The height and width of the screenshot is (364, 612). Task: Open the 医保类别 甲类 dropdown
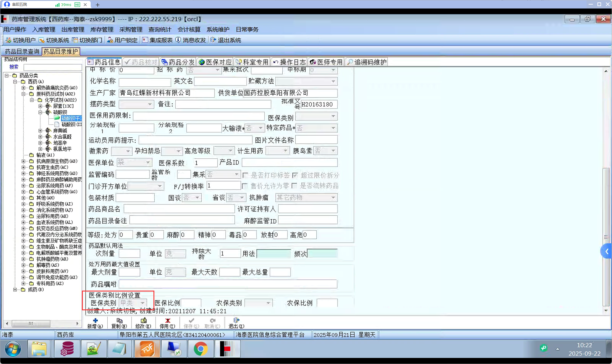pos(142,303)
